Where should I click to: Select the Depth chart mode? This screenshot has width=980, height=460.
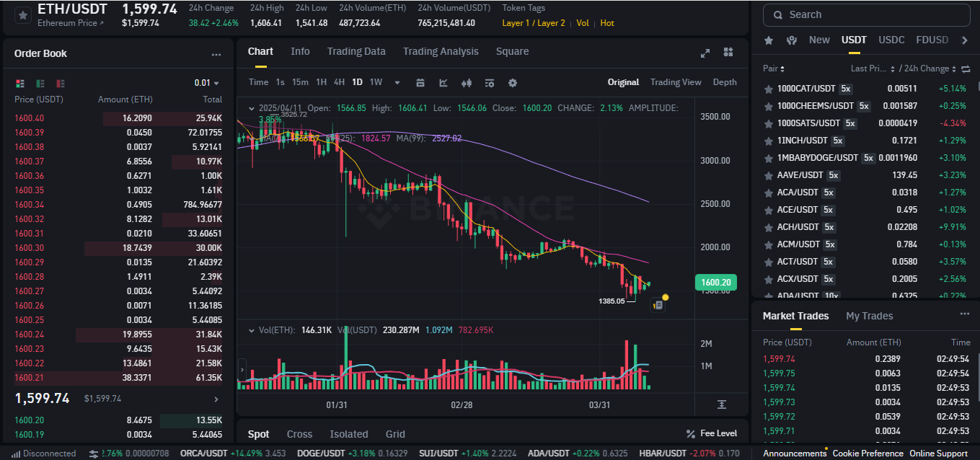click(725, 82)
